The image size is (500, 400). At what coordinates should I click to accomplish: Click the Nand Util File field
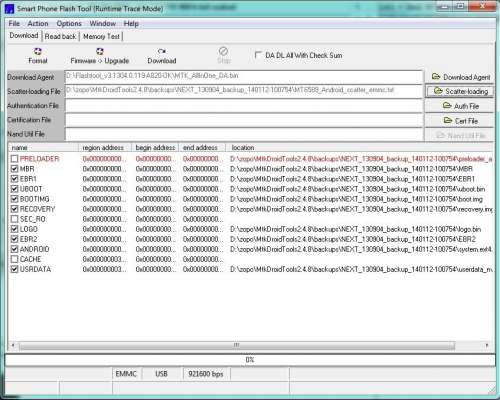244,134
